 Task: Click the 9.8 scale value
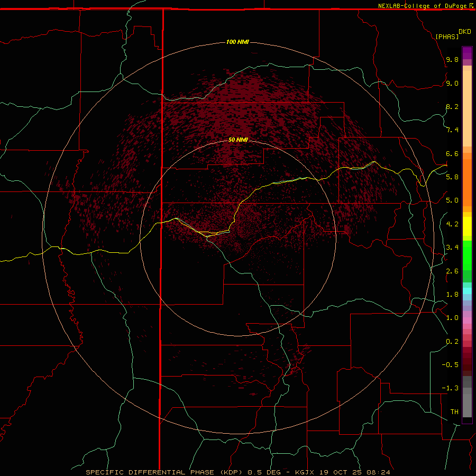click(452, 59)
